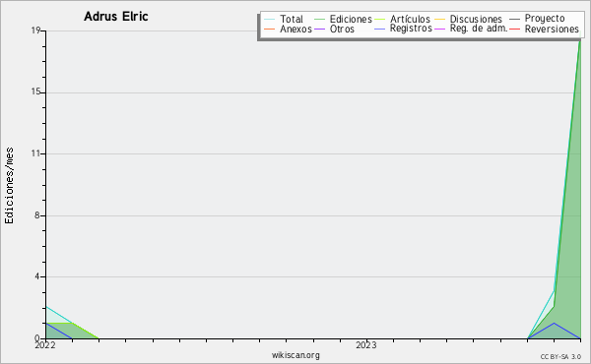Select the 'Reg. de adm.' legend entry
This screenshot has height=364, width=591.
[479, 29]
